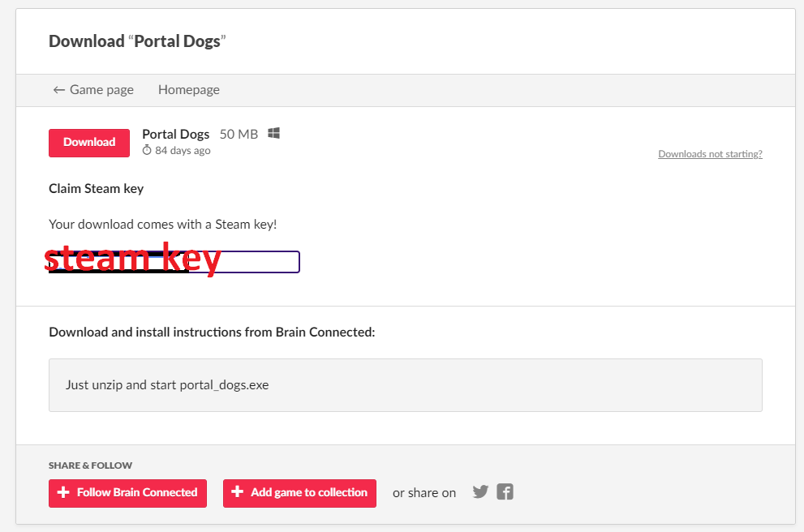Go back to Game page
The height and width of the screenshot is (532, 804).
tap(93, 90)
